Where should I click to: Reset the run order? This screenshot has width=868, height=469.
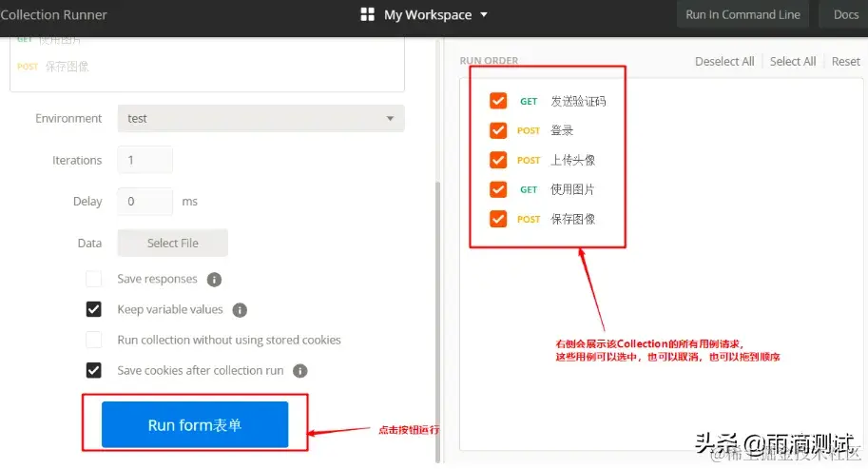point(845,62)
